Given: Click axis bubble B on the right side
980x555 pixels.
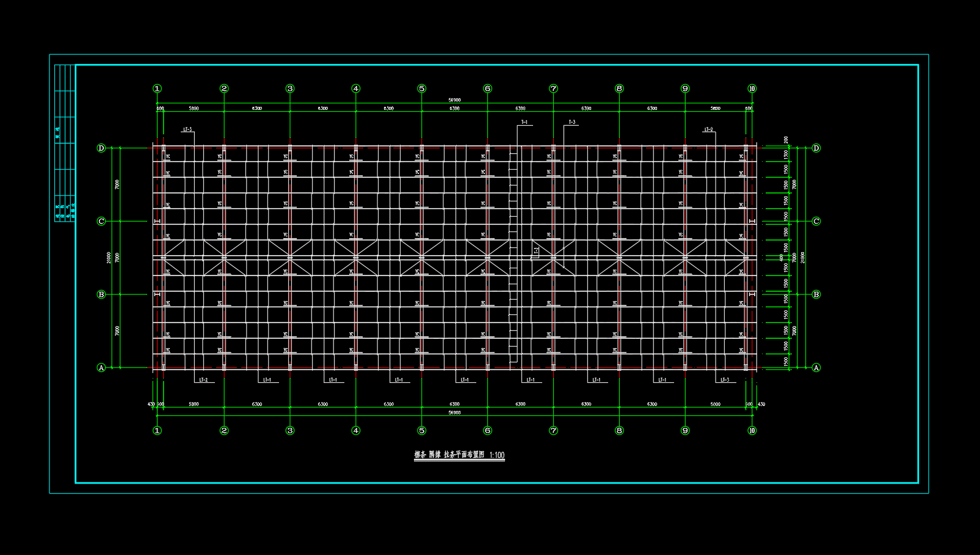Looking at the screenshot, I should (x=816, y=294).
